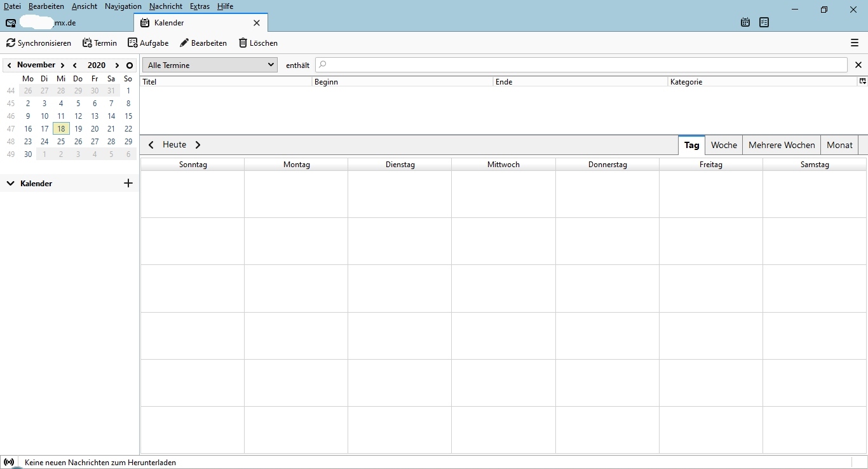Open the column picker icon

[x=862, y=81]
